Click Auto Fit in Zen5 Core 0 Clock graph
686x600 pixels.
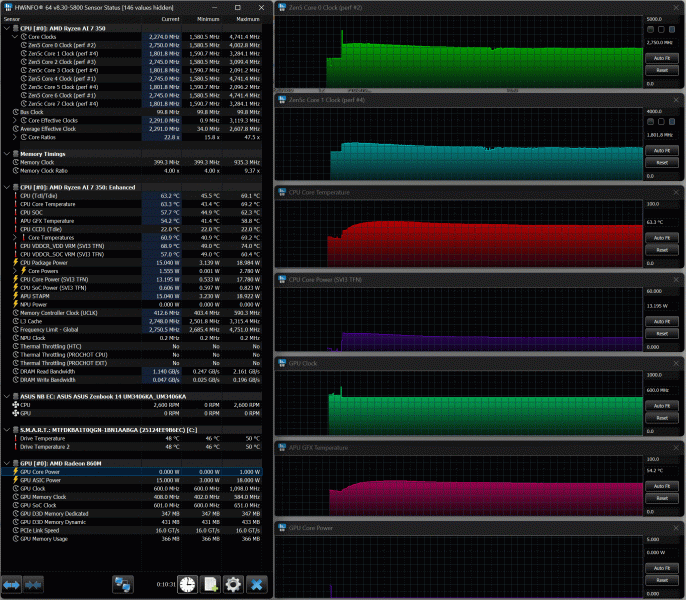[x=662, y=58]
